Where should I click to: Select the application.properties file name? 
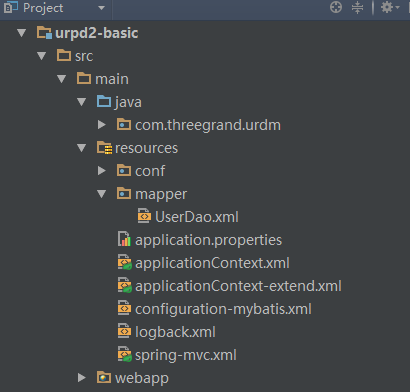[208, 241]
